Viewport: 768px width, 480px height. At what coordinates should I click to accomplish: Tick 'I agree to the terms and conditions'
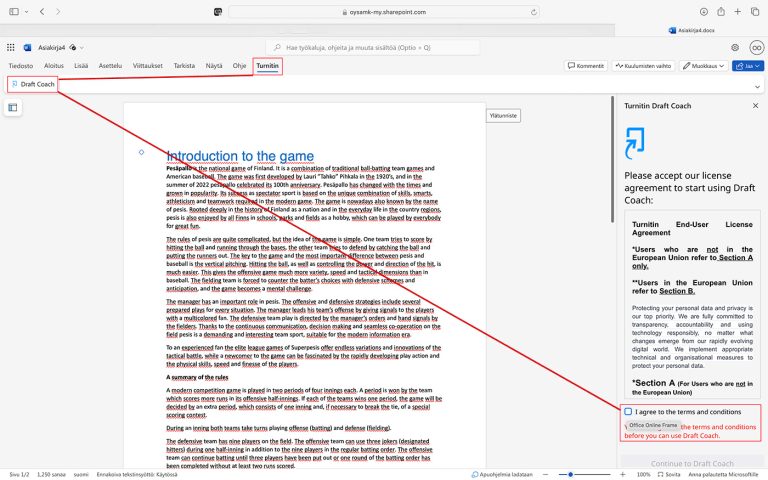(628, 412)
